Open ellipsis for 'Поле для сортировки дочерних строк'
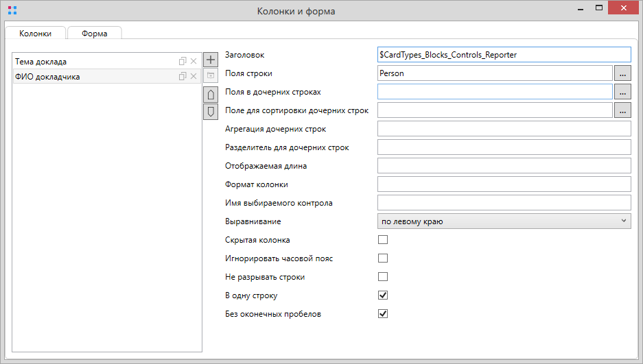This screenshot has height=364, width=643. coord(622,110)
